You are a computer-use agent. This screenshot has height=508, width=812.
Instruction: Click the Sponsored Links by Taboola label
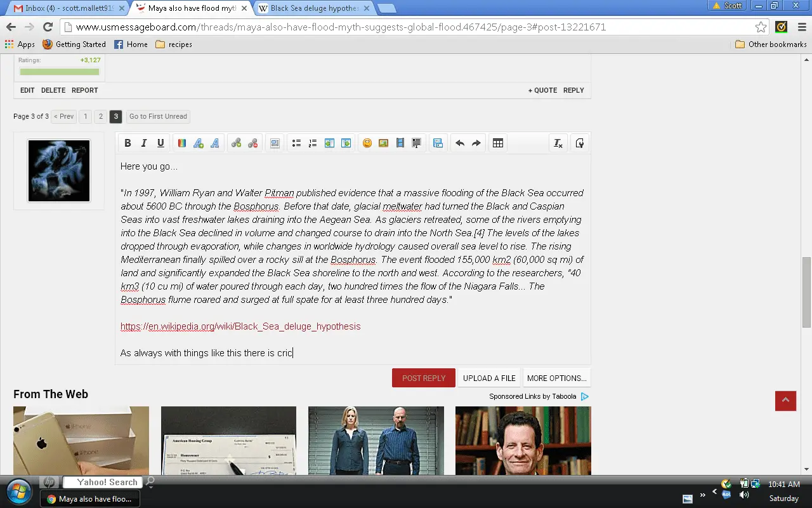[533, 396]
